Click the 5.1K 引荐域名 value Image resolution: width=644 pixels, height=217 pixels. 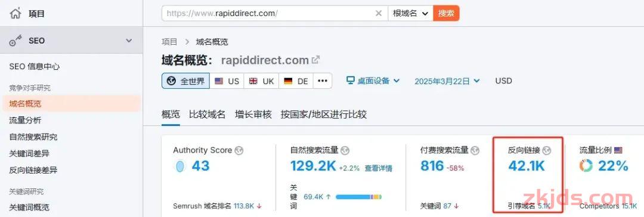coord(544,206)
